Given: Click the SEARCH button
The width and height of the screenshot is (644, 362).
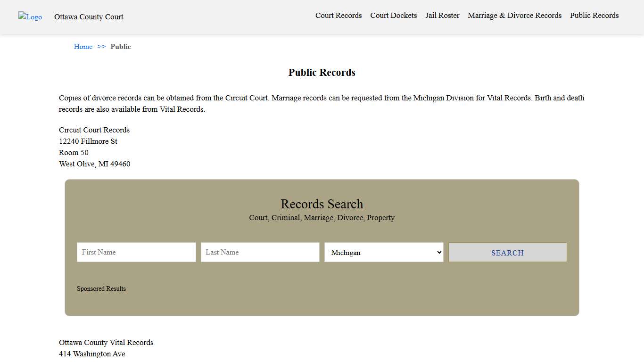Looking at the screenshot, I should point(507,252).
